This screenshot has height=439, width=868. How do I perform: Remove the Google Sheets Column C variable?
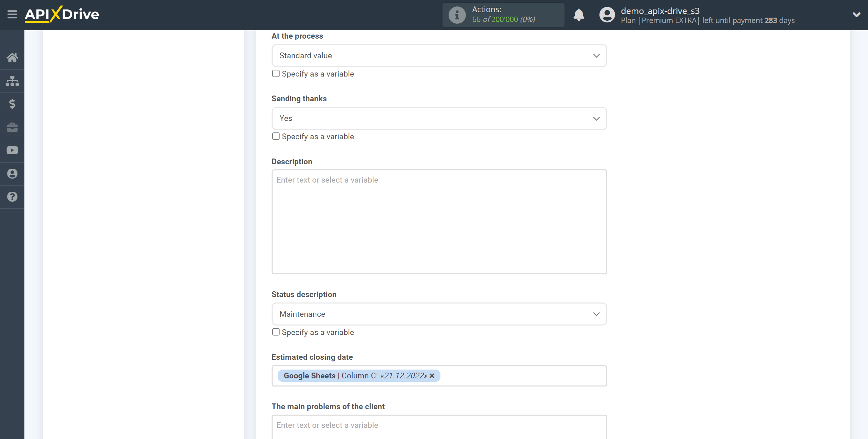432,376
